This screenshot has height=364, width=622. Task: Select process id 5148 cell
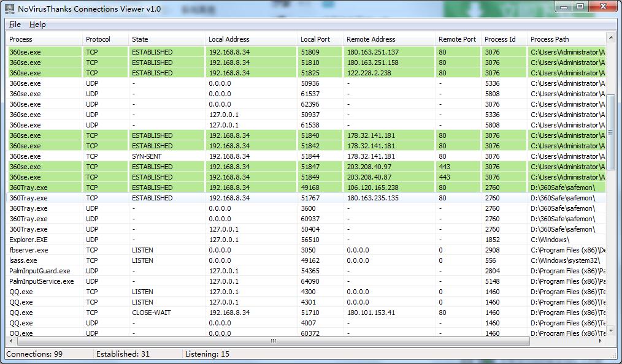point(493,281)
